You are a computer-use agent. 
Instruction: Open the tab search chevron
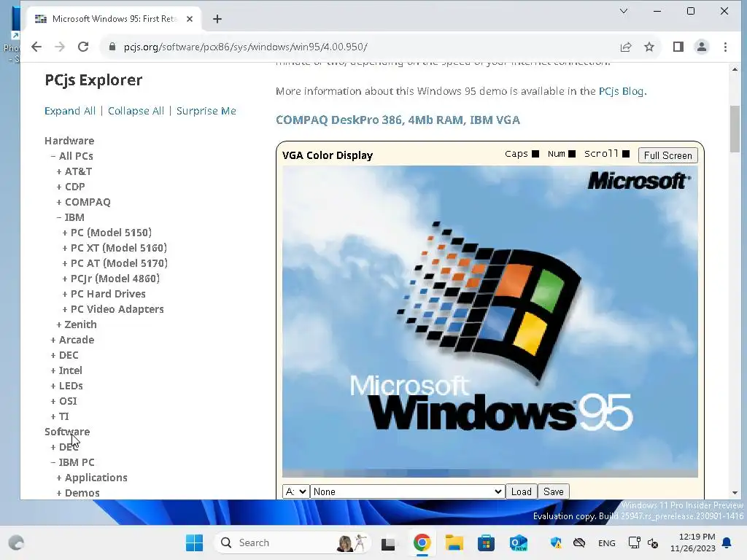pos(624,11)
